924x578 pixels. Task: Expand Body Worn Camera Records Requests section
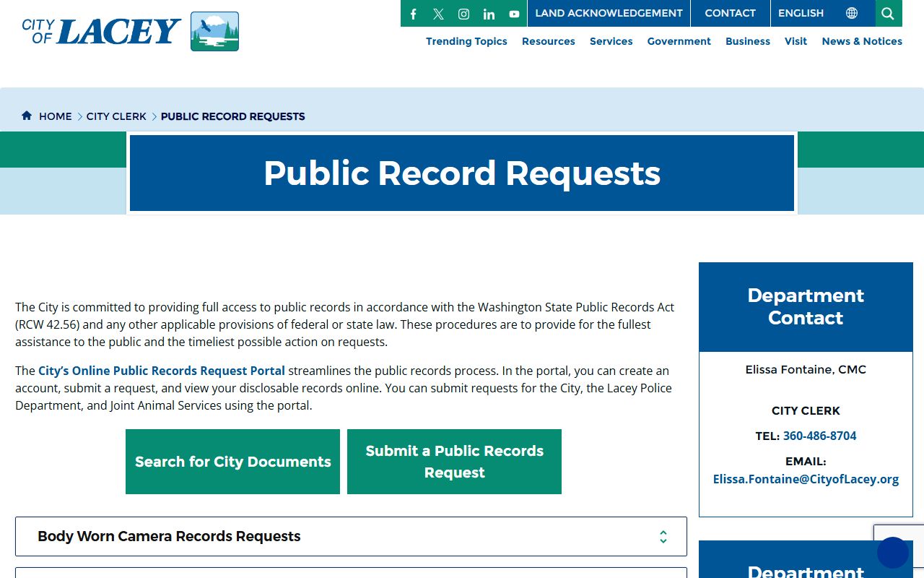coord(351,536)
